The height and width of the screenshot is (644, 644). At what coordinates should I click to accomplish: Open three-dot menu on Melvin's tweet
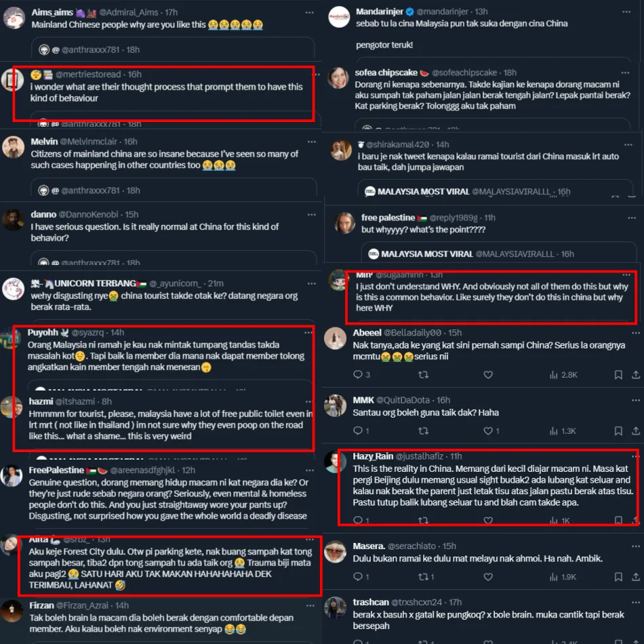pos(312,142)
